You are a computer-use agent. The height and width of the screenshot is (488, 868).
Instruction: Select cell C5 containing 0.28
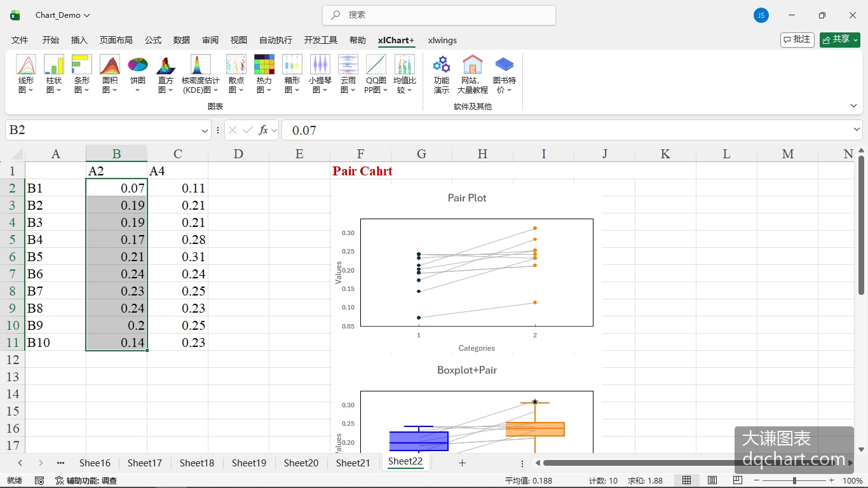tap(178, 240)
